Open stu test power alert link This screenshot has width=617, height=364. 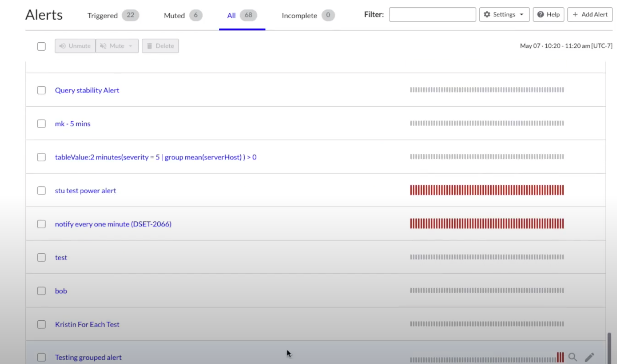[86, 191]
